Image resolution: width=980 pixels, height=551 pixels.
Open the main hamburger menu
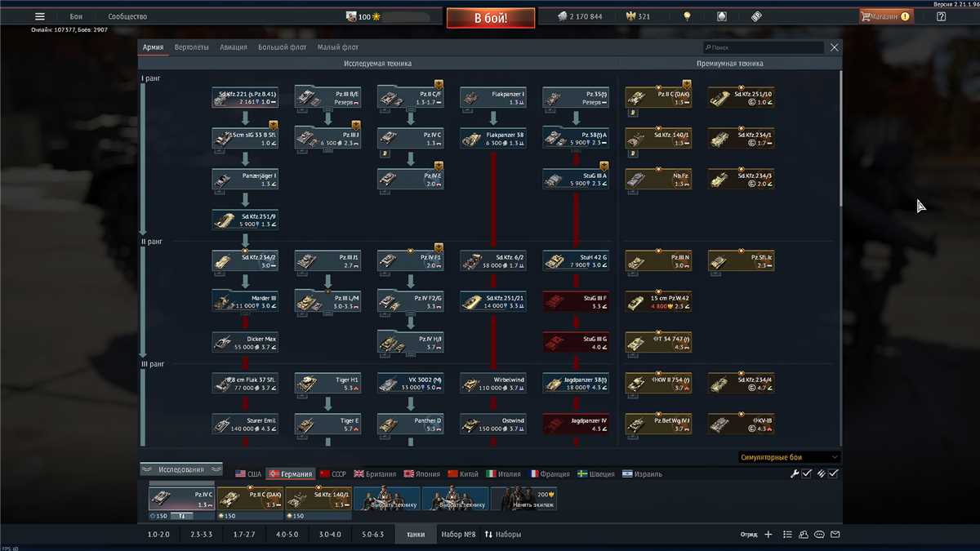(x=39, y=16)
